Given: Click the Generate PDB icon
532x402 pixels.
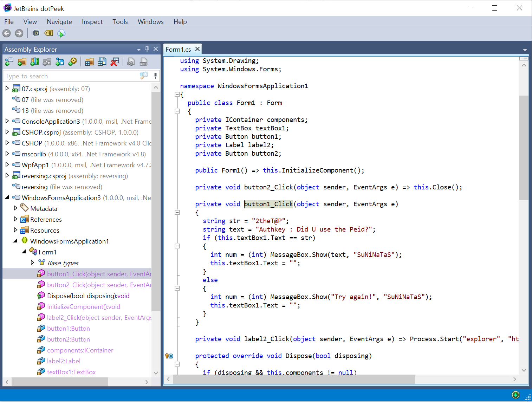Looking at the screenshot, I should [x=143, y=62].
